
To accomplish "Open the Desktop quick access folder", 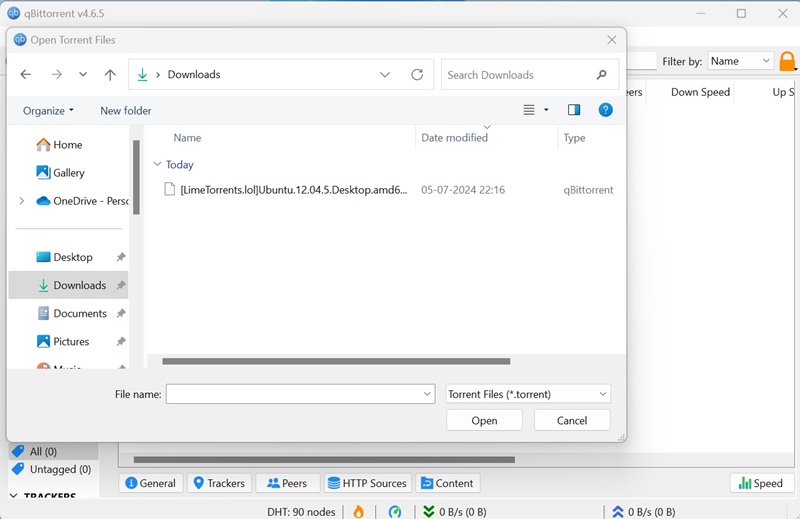I will pos(64,257).
